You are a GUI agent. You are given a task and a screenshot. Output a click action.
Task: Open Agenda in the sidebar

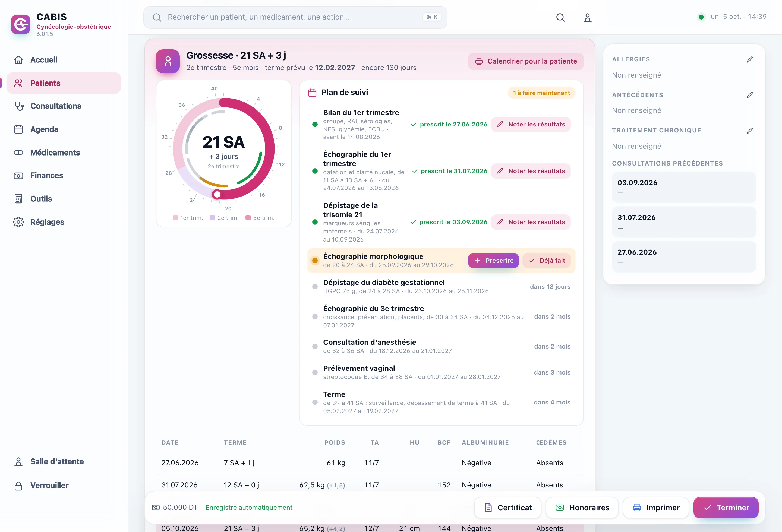[x=64, y=129]
